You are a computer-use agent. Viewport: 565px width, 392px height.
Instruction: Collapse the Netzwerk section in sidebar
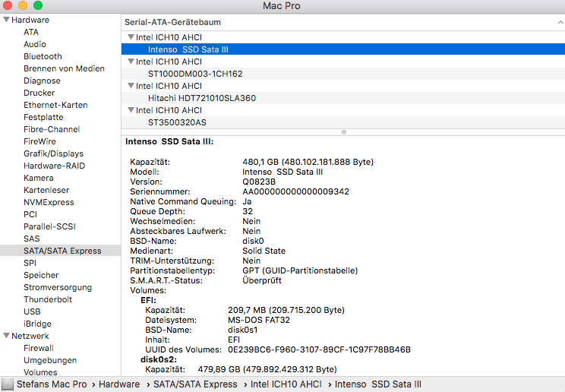pyautogui.click(x=7, y=335)
